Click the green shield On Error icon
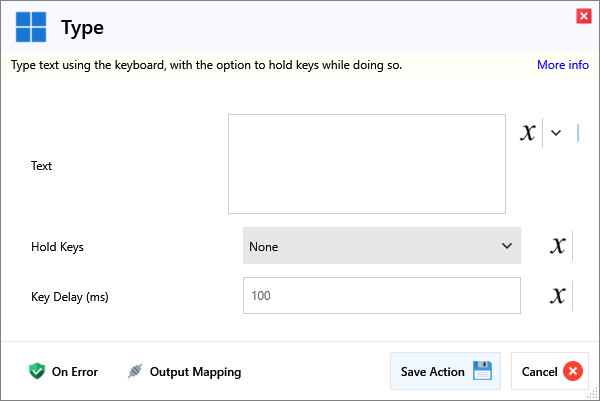Viewport: 600px width, 401px height. click(x=37, y=371)
